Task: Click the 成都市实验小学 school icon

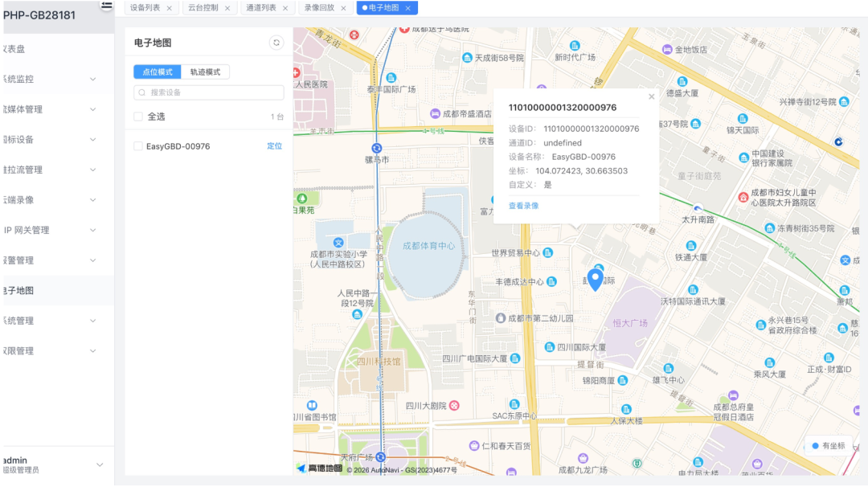Action: 338,243
